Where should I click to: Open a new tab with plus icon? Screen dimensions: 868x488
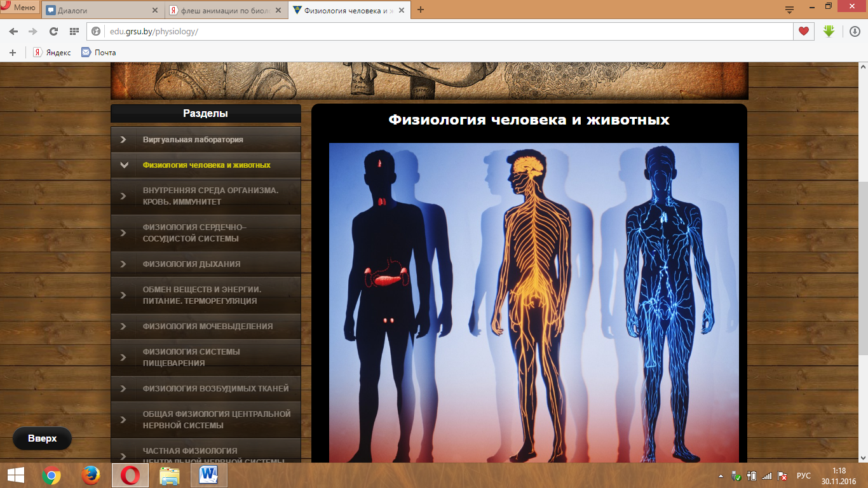tap(421, 10)
